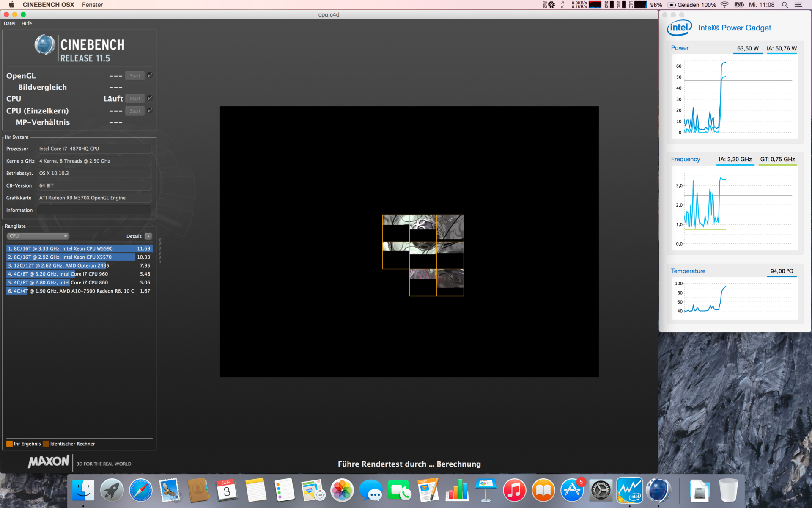Open Notification Center list icon
The width and height of the screenshot is (812, 508).
[x=798, y=5]
